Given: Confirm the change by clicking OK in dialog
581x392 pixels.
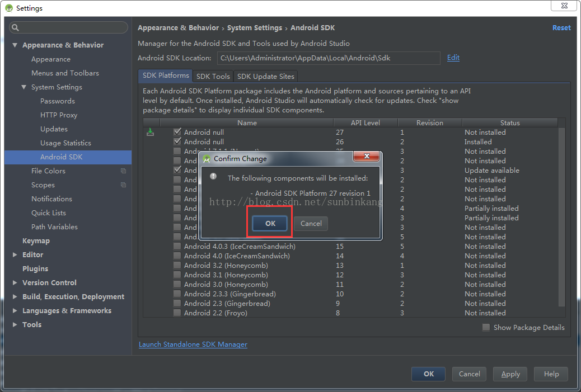Looking at the screenshot, I should 270,223.
